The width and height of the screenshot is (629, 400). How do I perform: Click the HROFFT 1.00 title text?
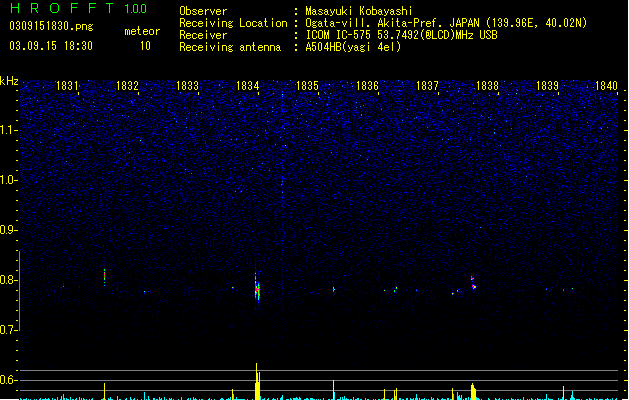pyautogui.click(x=78, y=8)
